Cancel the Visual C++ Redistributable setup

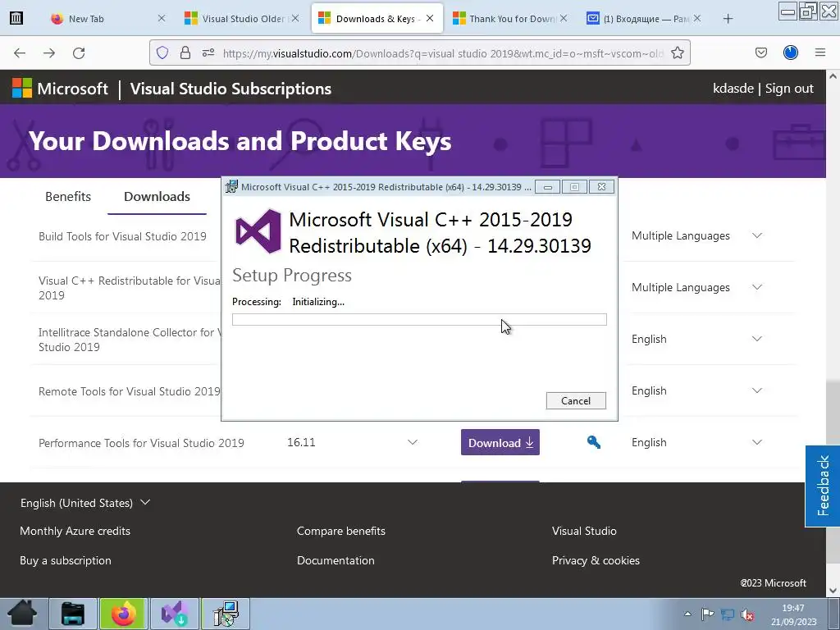pyautogui.click(x=576, y=400)
